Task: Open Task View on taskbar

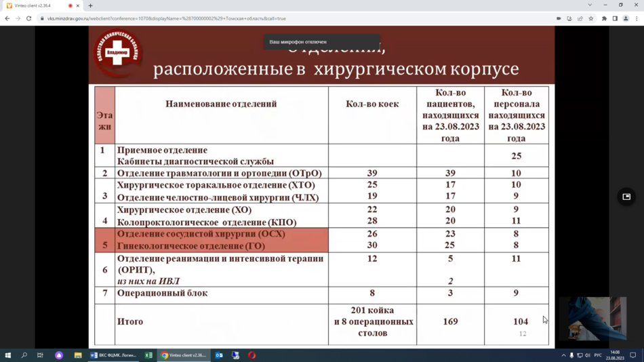Action: point(40,355)
